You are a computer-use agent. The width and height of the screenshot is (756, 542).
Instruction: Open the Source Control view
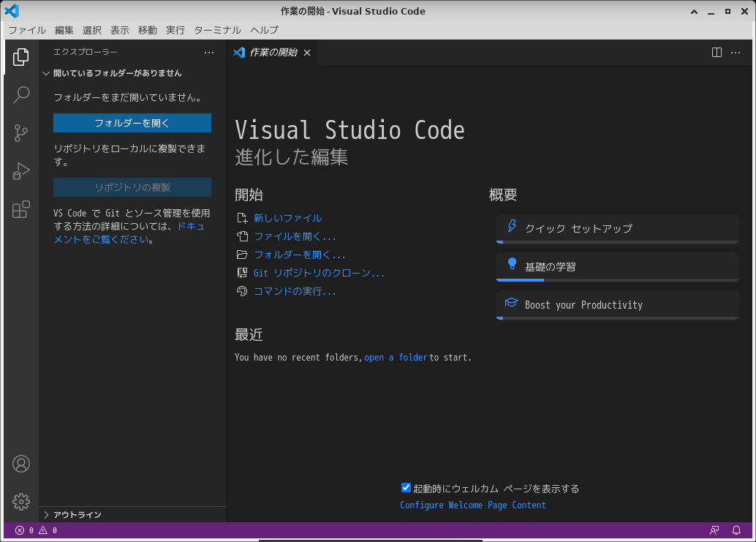20,133
